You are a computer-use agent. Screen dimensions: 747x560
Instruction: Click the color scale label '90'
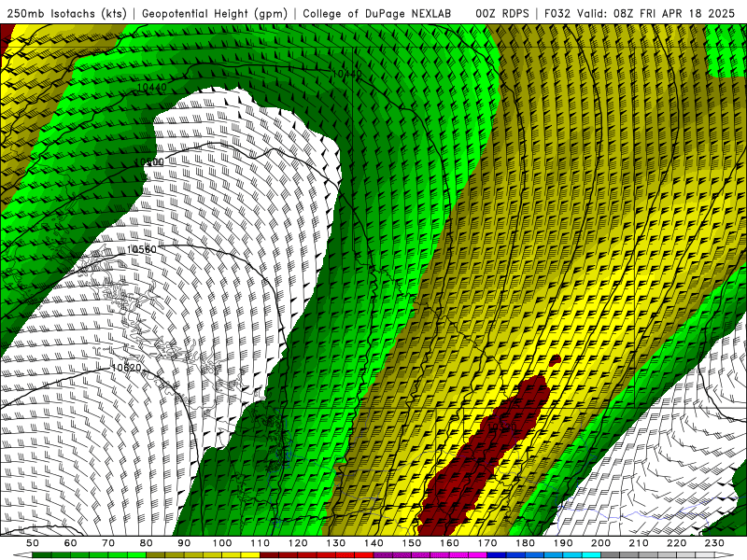pos(184,543)
